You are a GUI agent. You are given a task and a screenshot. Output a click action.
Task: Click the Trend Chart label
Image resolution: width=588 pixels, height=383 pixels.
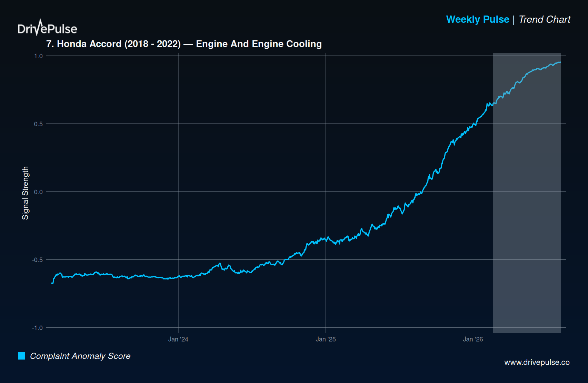point(545,19)
